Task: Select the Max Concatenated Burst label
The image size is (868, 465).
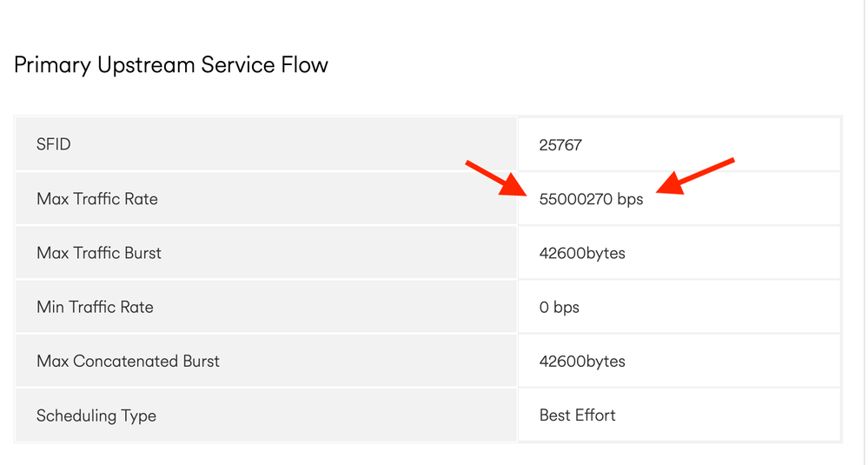Action: pyautogui.click(x=128, y=362)
